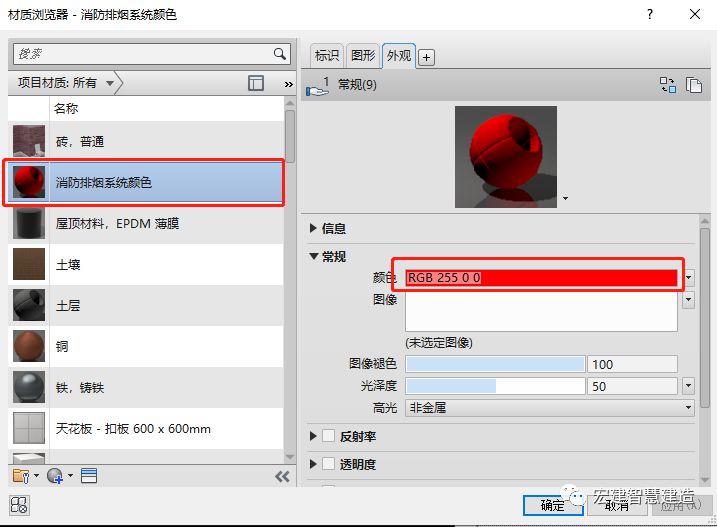Click the RGB 255 0 0 color swatch

click(x=541, y=278)
